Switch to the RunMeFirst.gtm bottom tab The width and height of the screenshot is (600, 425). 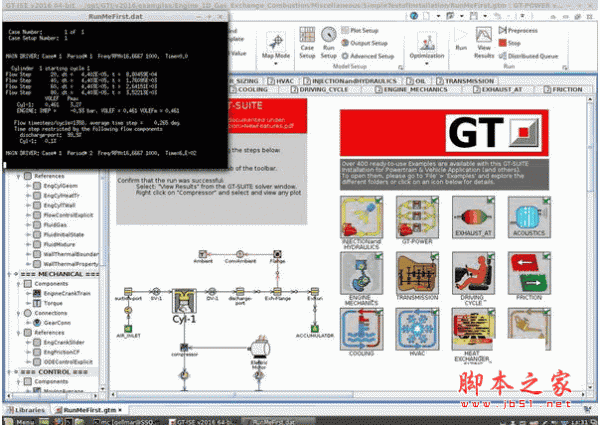tap(89, 410)
